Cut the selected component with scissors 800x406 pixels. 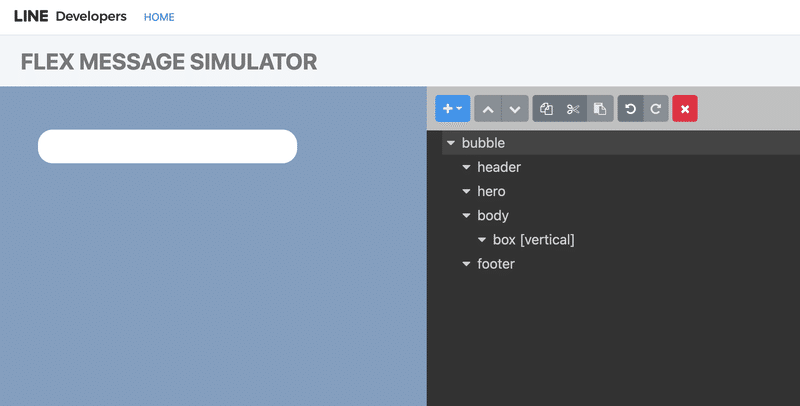click(x=573, y=109)
